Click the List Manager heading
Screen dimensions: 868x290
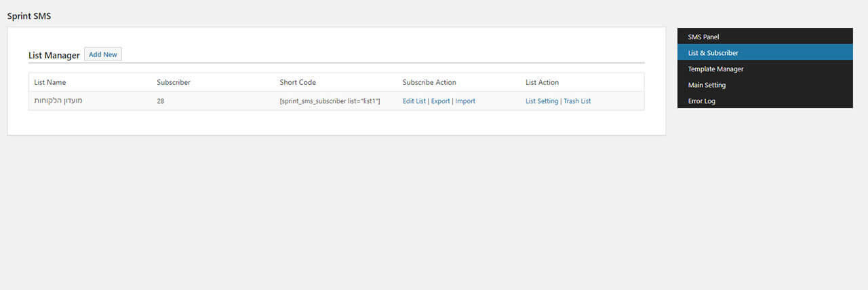point(54,55)
